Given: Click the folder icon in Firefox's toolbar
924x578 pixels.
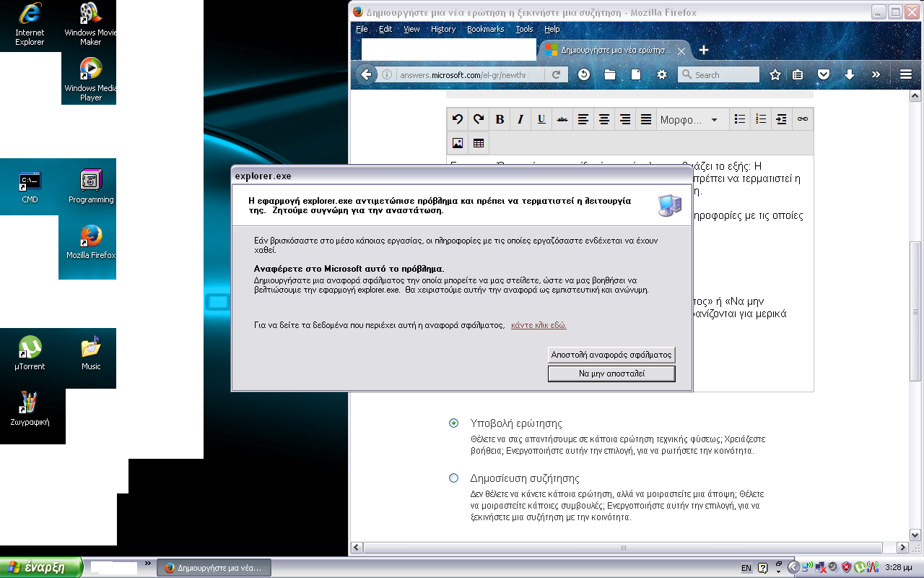Looking at the screenshot, I should click(x=610, y=74).
